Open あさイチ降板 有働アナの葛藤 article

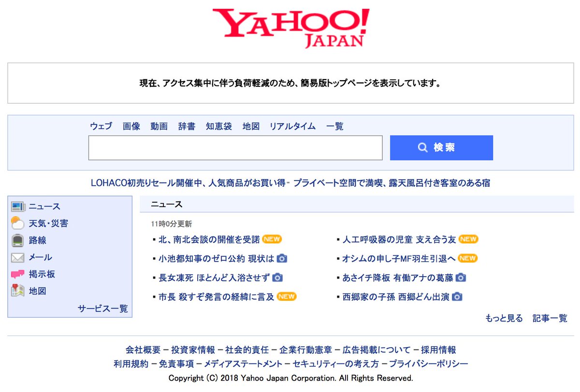click(398, 278)
